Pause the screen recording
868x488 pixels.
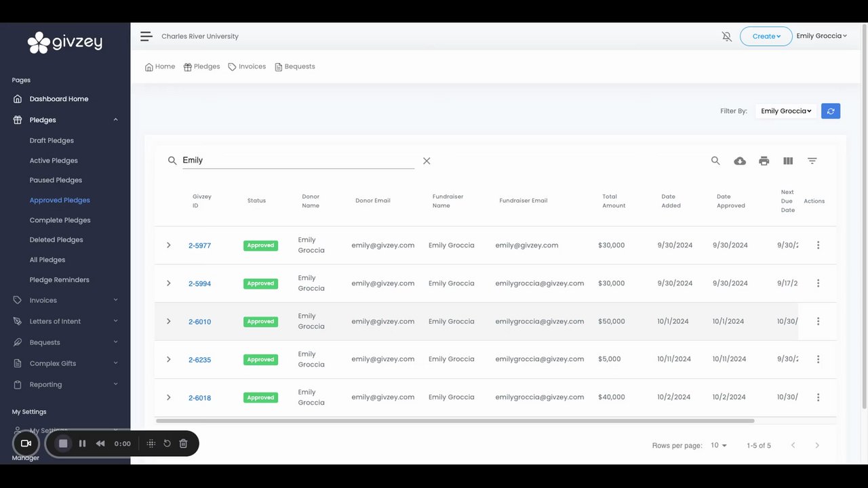pos(82,443)
